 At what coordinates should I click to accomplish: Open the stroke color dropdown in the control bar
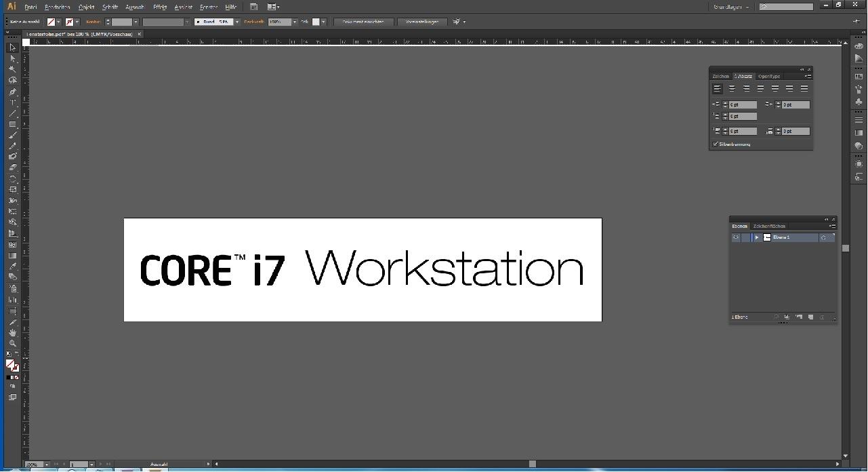point(77,22)
